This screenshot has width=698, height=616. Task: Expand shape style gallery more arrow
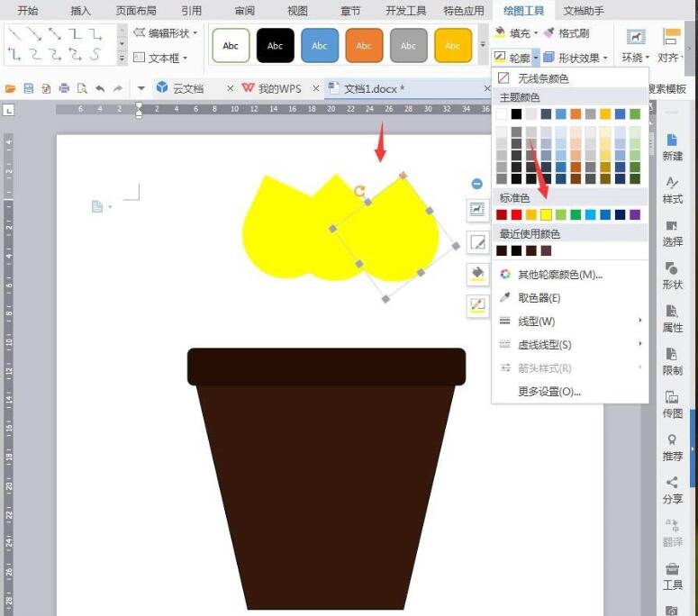[483, 44]
